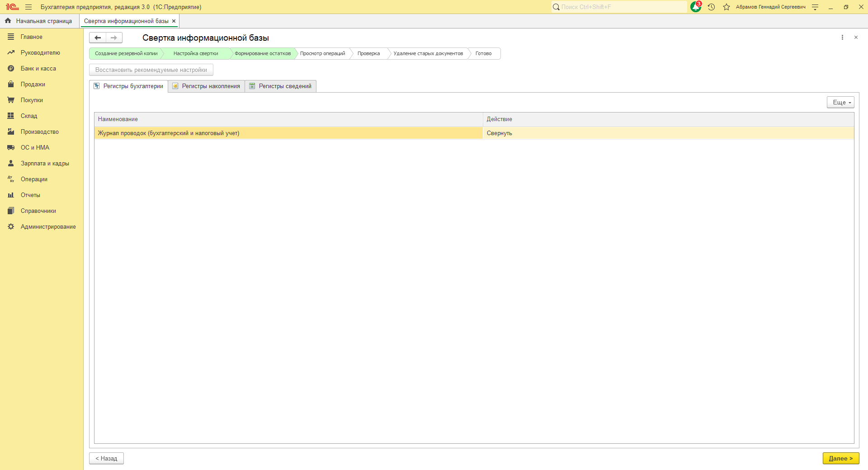The width and height of the screenshot is (868, 470).
Task: Click the user name Абрамов Геннадий Сергеевич
Action: pos(770,7)
